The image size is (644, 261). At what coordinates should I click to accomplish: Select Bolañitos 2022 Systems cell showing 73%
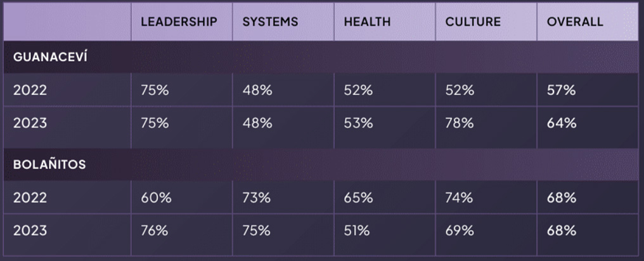(257, 197)
